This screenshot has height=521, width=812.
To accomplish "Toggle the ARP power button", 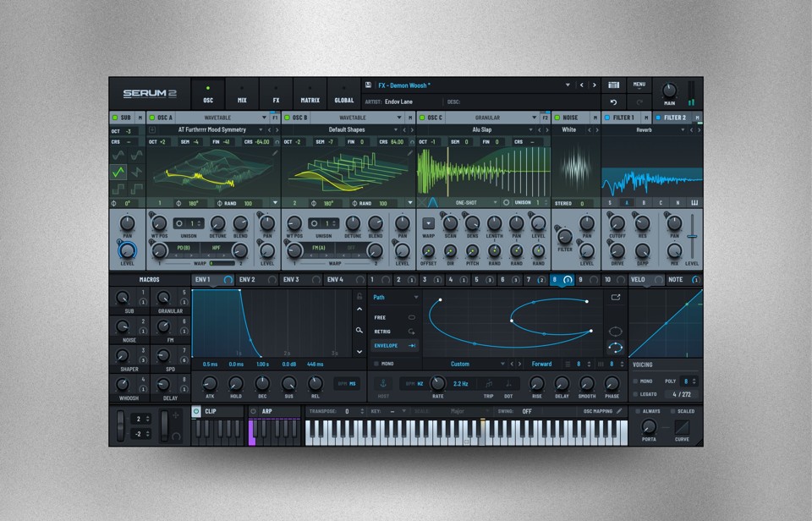I will tap(253, 411).
